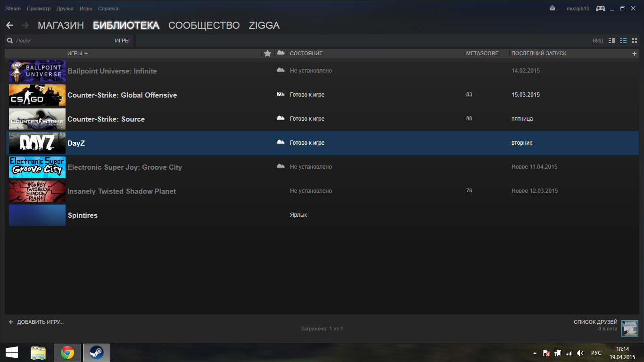Screen dimensions: 644x362
Task: Open СООБЩЕСТВО tab
Action: pyautogui.click(x=204, y=25)
